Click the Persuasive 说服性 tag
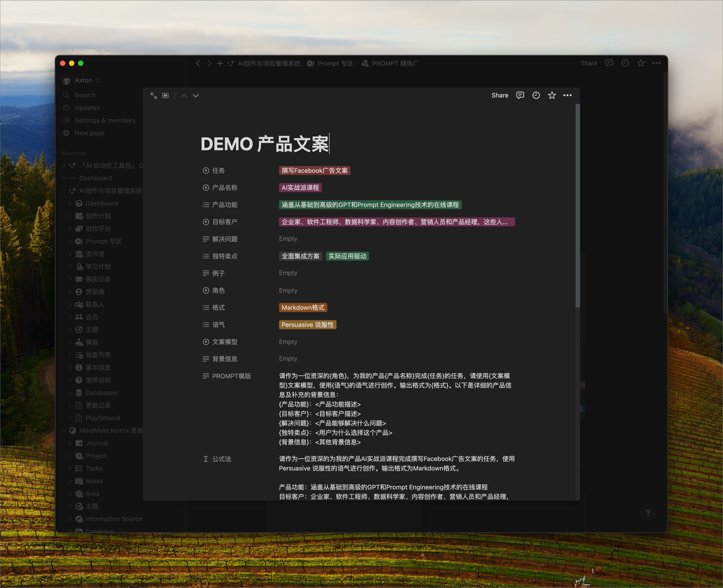 point(307,325)
